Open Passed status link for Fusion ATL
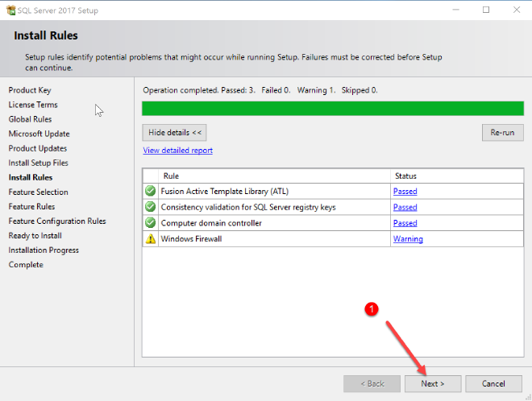Viewport: 532px width, 401px height. pos(405,192)
